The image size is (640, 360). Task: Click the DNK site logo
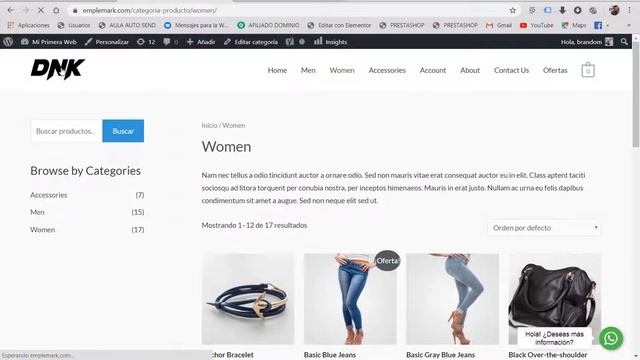[58, 69]
